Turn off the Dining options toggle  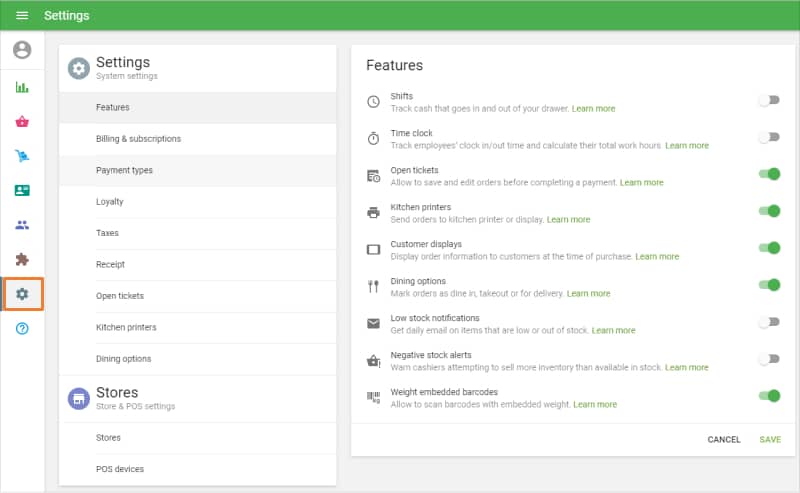pyautogui.click(x=769, y=285)
